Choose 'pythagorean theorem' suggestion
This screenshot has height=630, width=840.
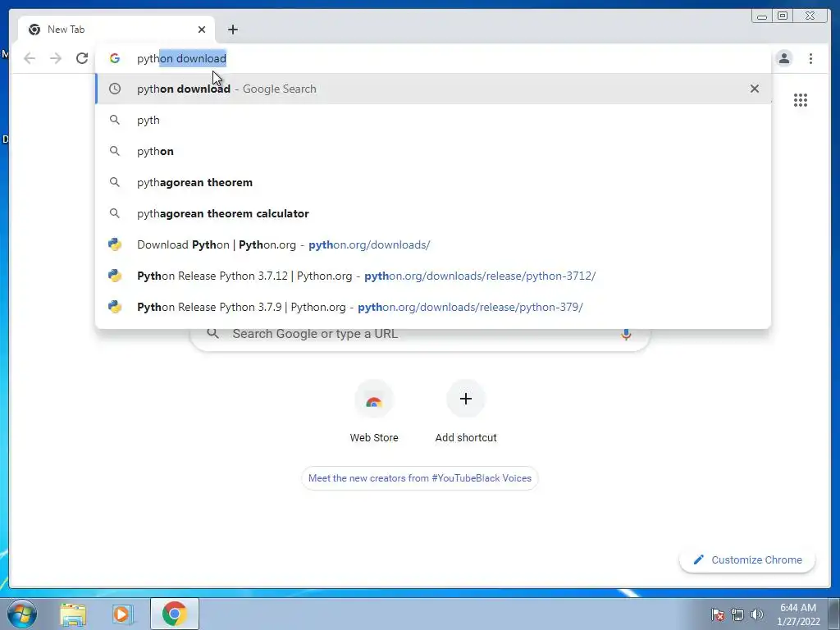point(433,182)
